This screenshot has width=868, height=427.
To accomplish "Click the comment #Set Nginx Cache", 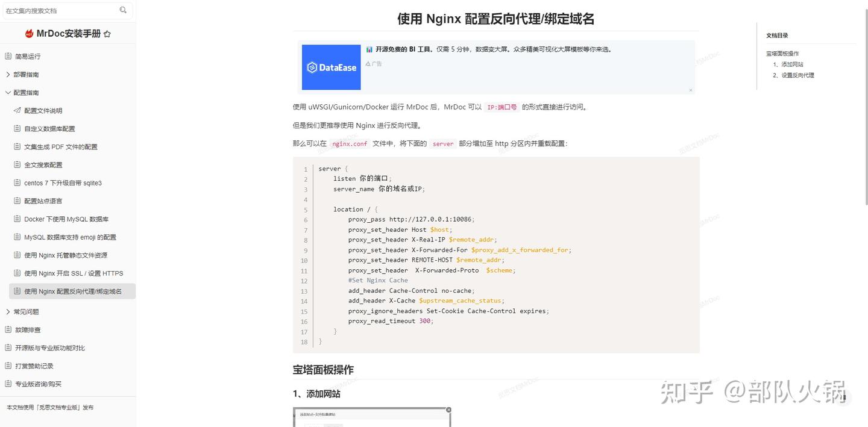I will tap(378, 281).
